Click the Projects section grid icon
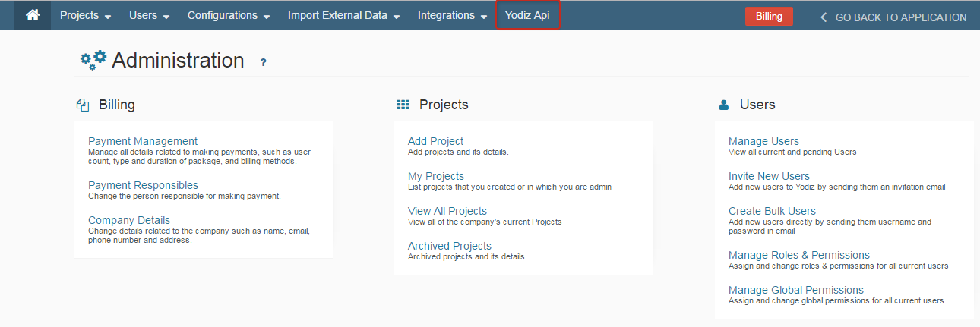The image size is (980, 327). 403,105
